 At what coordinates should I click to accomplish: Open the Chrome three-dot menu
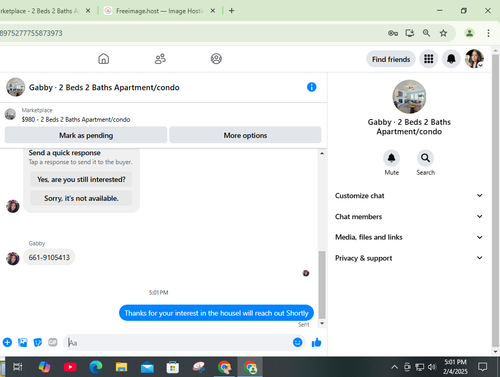point(488,33)
